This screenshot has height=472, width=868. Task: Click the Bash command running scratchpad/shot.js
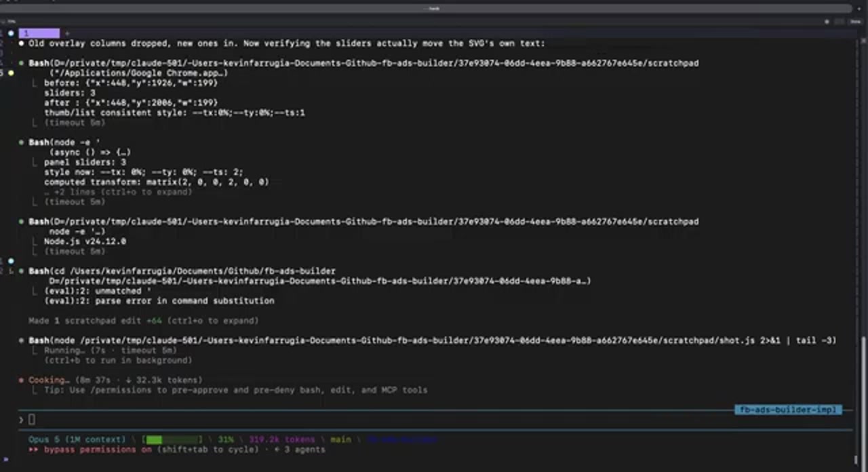(432, 340)
